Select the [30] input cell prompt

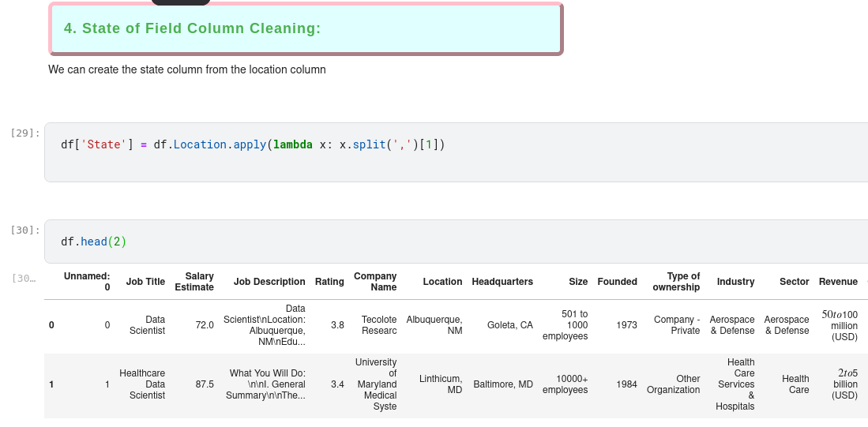[25, 230]
